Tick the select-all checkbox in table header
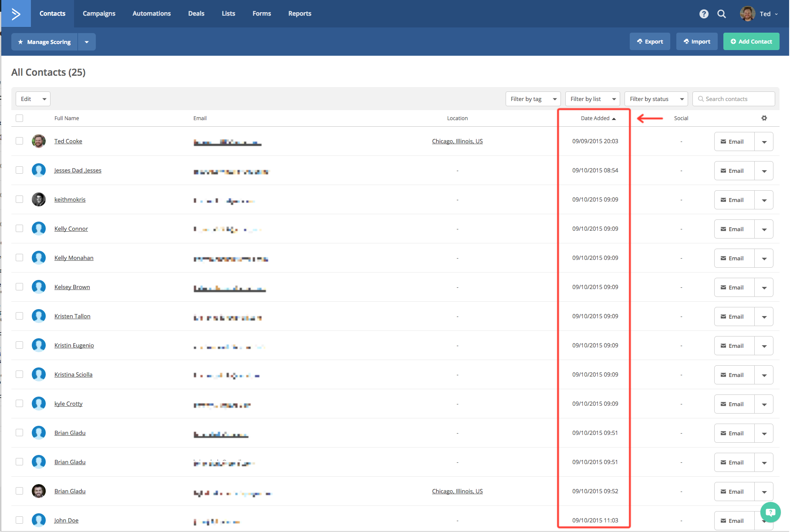790x532 pixels. click(x=19, y=118)
